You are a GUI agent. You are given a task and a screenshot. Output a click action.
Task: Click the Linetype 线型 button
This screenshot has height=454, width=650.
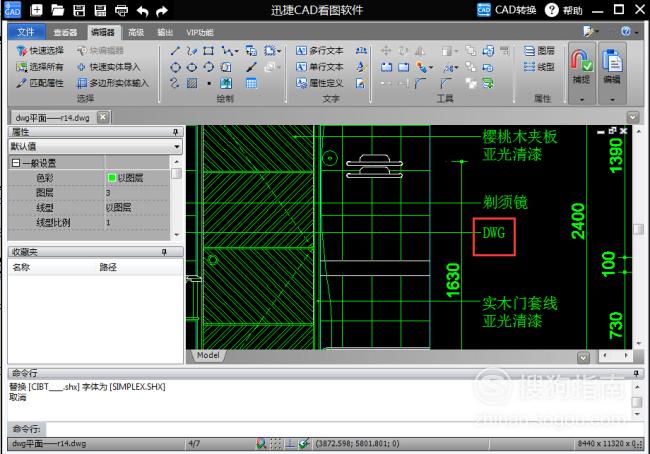(x=539, y=67)
